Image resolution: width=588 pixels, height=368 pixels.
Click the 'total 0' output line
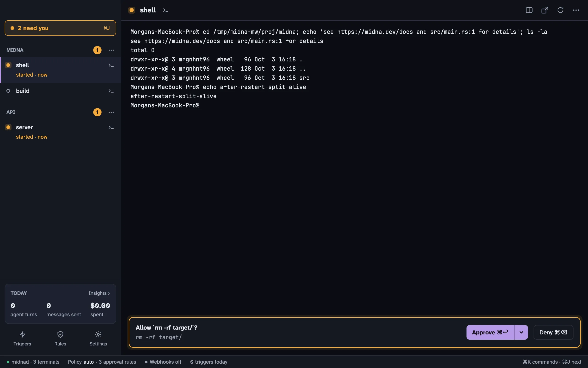click(x=142, y=50)
